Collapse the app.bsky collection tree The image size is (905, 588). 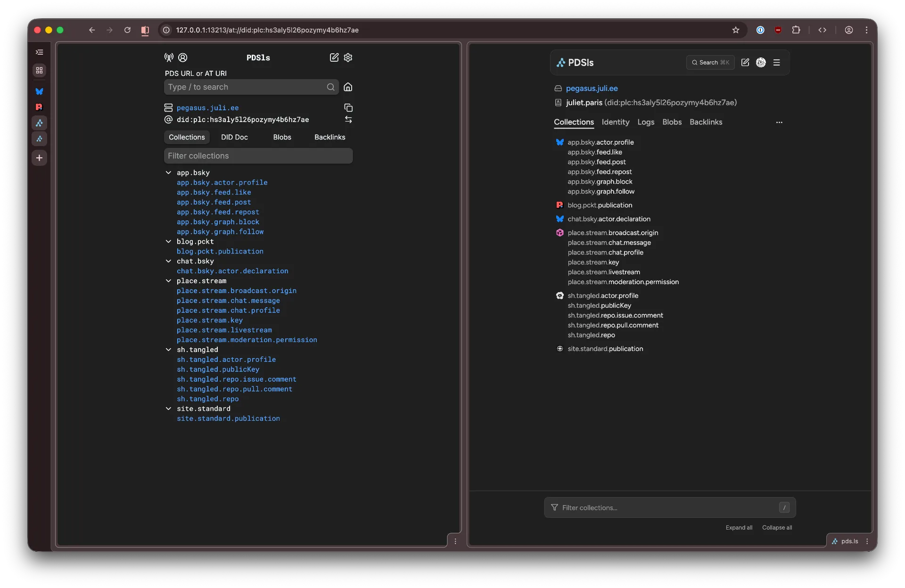[x=168, y=172]
